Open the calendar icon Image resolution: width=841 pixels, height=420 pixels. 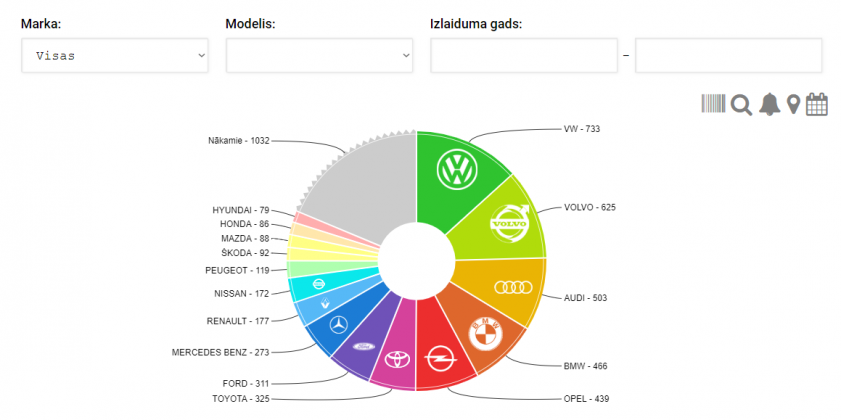(817, 104)
